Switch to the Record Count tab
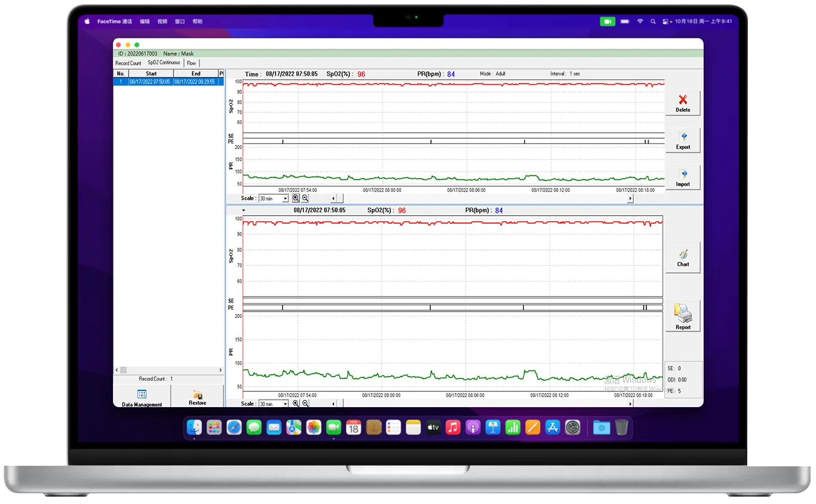The image size is (816, 504). [129, 63]
